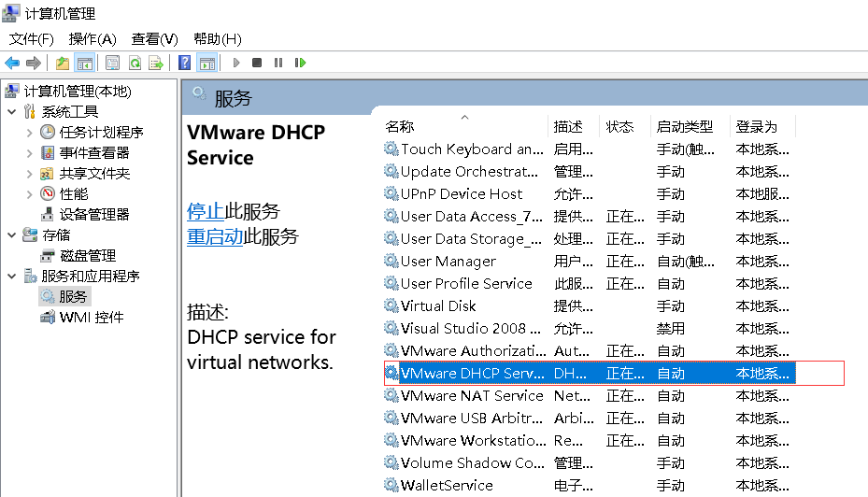
Task: Click the export list toolbar icon
Action: pos(156,63)
